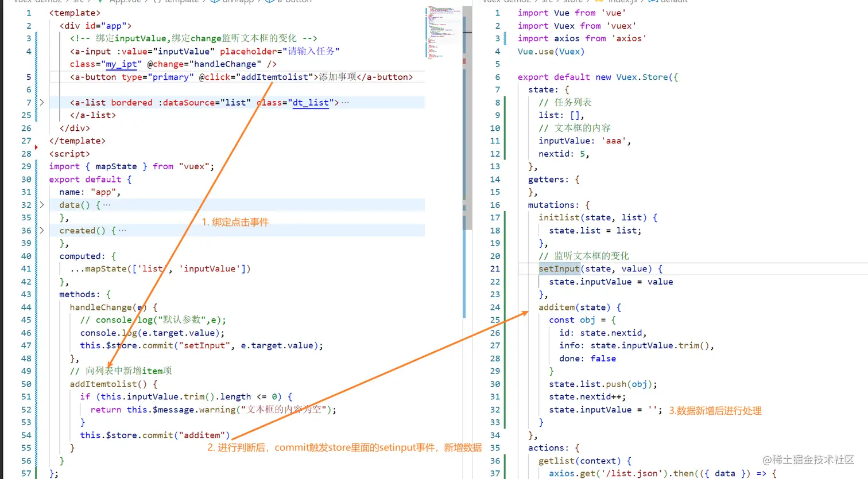Click the '...mapState([' line
The height and width of the screenshot is (479, 868).
(160, 268)
